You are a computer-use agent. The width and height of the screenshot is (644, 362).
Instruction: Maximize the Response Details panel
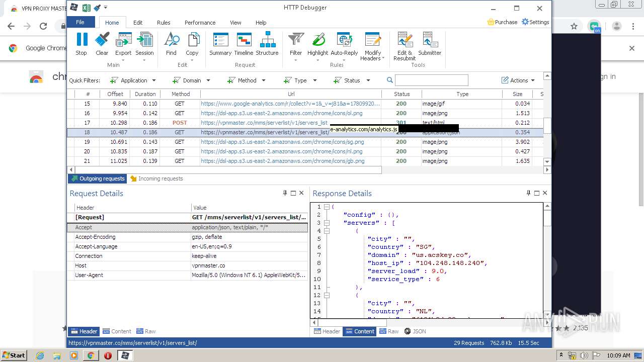(536, 193)
